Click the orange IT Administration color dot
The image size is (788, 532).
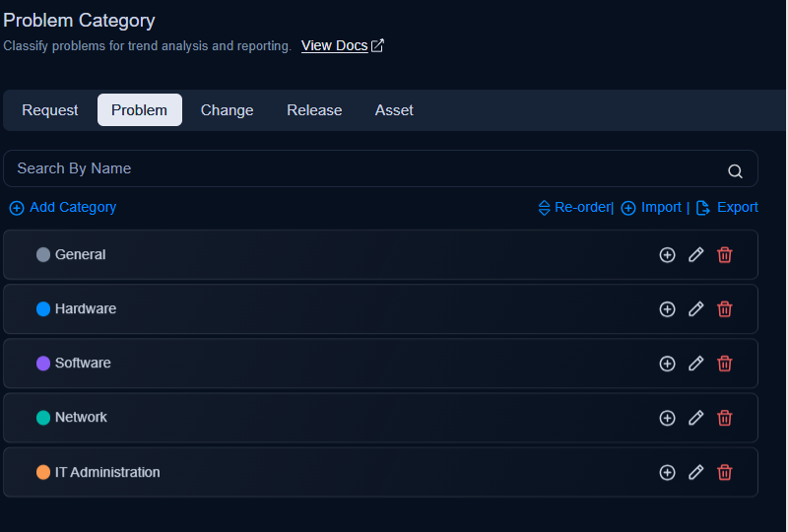(43, 472)
